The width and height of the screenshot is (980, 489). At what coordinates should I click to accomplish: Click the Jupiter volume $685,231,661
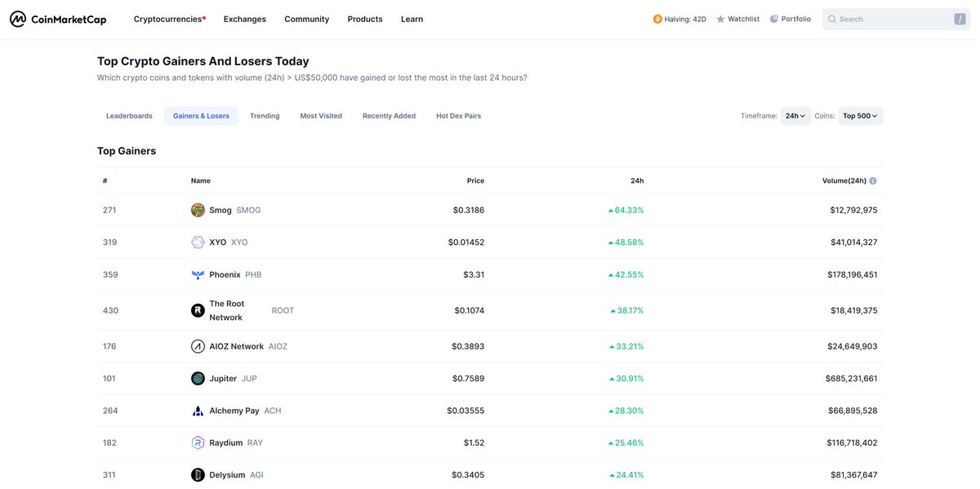pyautogui.click(x=852, y=379)
